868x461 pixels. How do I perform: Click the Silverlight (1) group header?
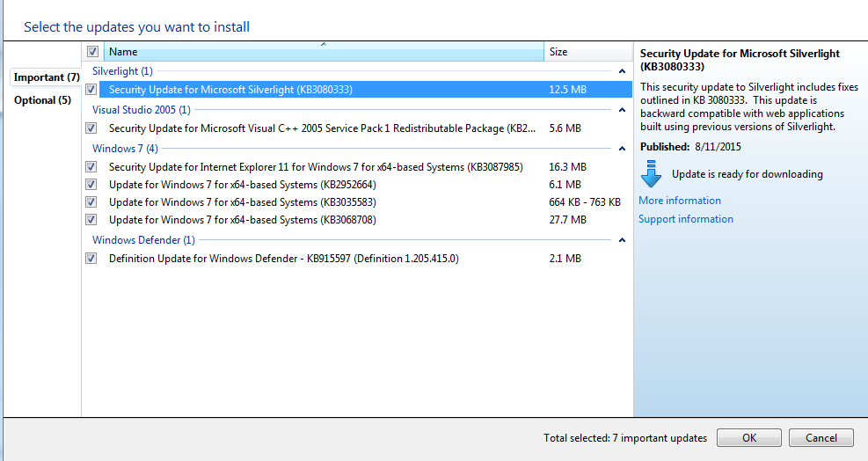tap(122, 71)
